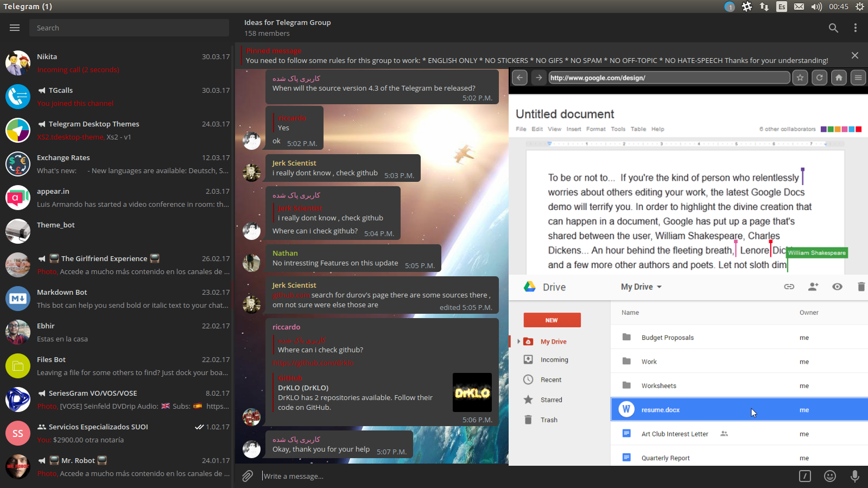Toggle preview with the eye icon in Drive

[x=838, y=287]
